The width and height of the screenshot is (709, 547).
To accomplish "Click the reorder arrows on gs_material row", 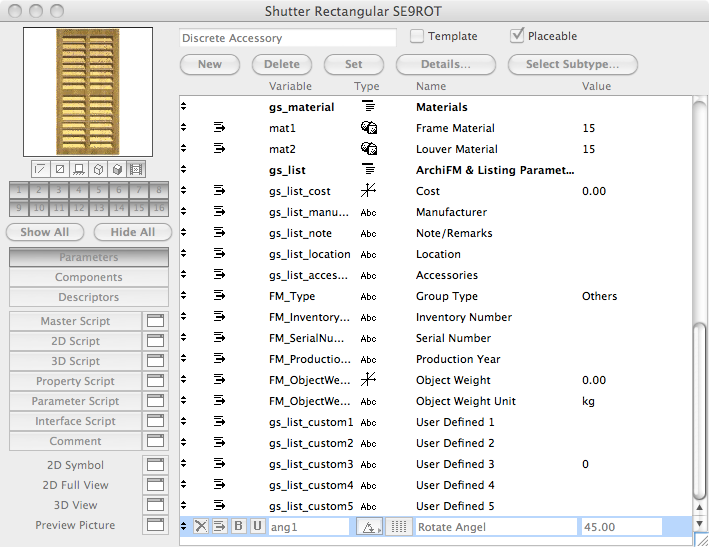I will pos(184,107).
